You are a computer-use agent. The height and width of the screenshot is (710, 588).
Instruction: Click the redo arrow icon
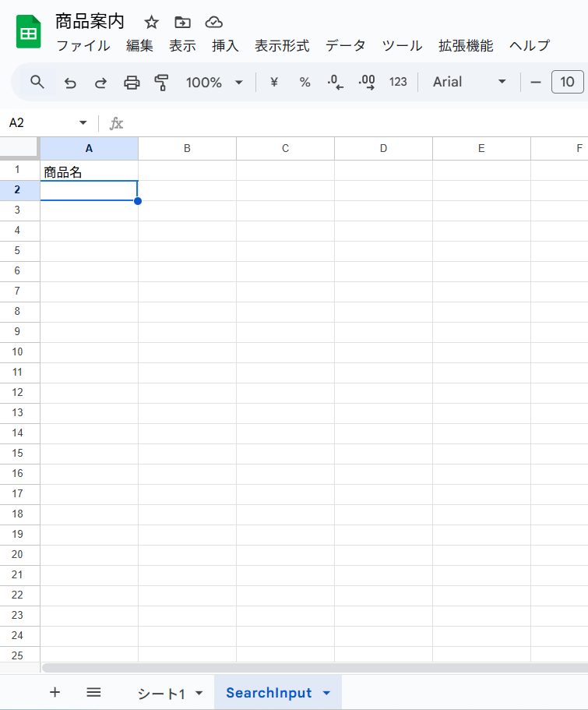pos(100,83)
